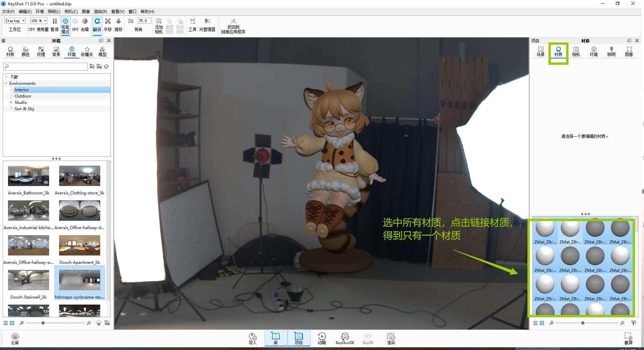The width and height of the screenshot is (644, 350).
Task: Click the library thumbnail size slider handle
Action: (43, 323)
